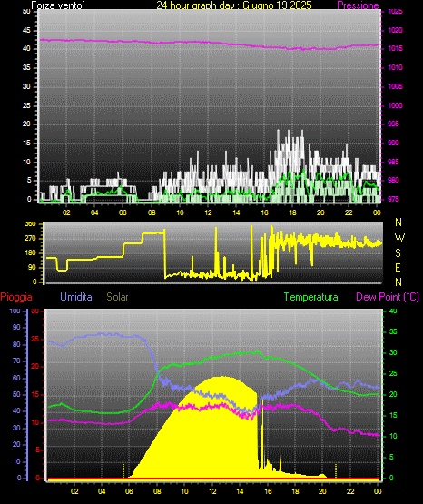Click hour label 12 under the wind graph
Screen dimensions: 423x504
(x=208, y=212)
